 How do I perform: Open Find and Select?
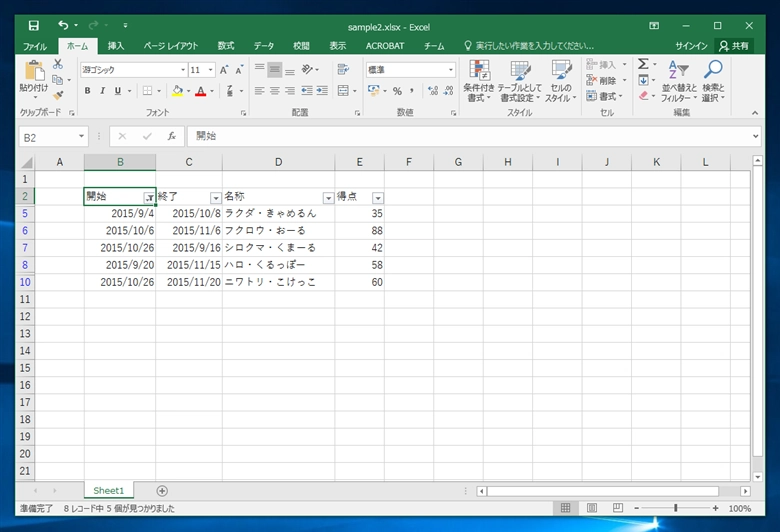713,81
